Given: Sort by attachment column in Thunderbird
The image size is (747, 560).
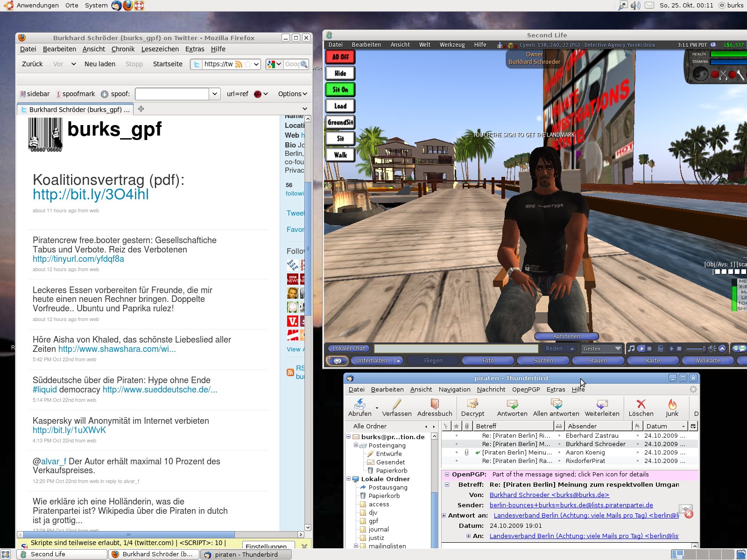Looking at the screenshot, I should tap(466, 426).
